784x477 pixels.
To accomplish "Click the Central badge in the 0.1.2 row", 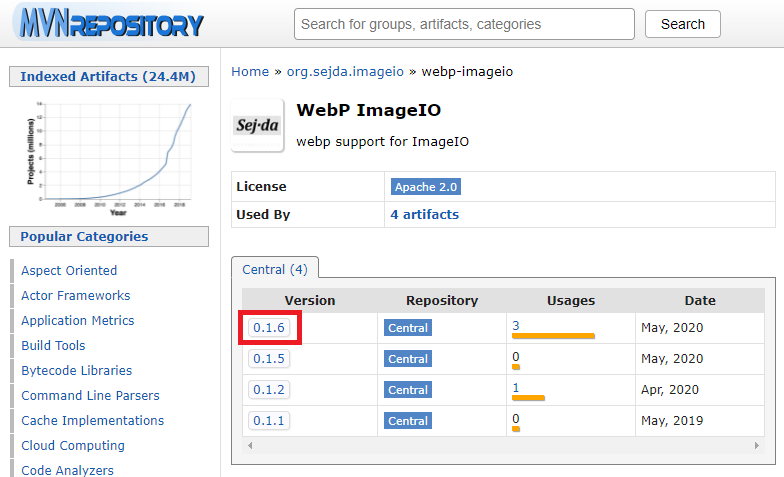I will coord(408,390).
